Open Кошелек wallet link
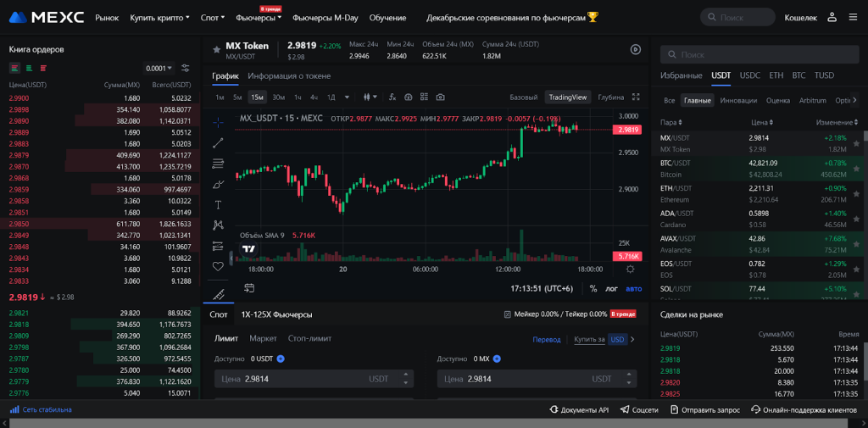Viewport: 868px width, 428px height. point(800,18)
